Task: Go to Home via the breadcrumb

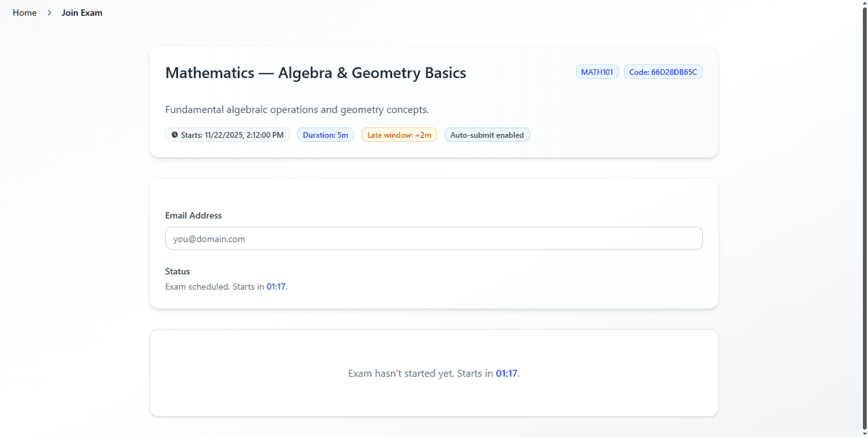Action: tap(25, 13)
